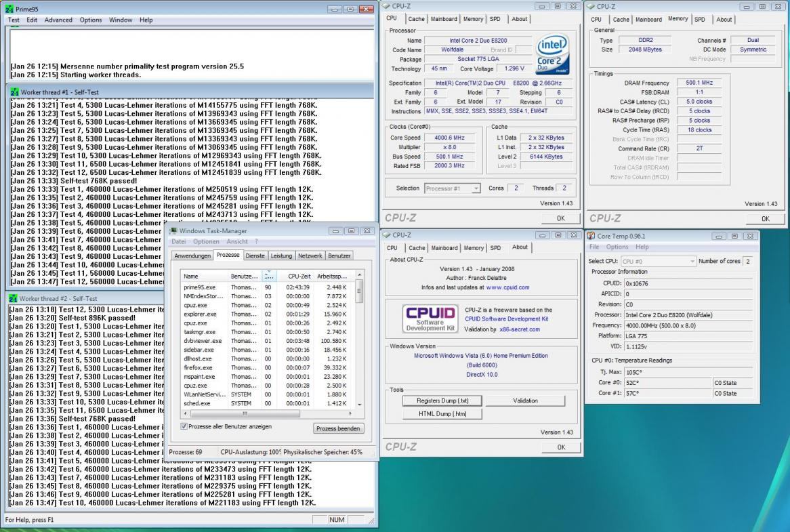Click the Worker thread #1 window icon
The image size is (790, 532).
tap(15, 92)
